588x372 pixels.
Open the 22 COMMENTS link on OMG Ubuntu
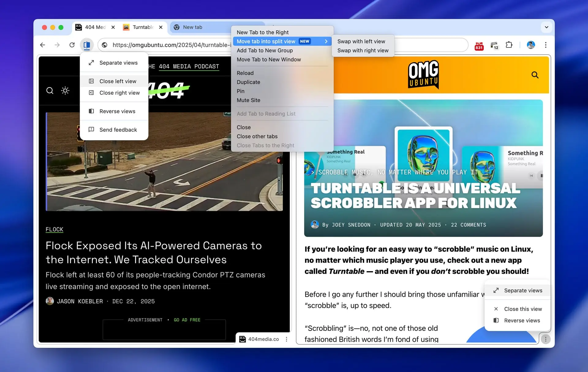tap(469, 225)
